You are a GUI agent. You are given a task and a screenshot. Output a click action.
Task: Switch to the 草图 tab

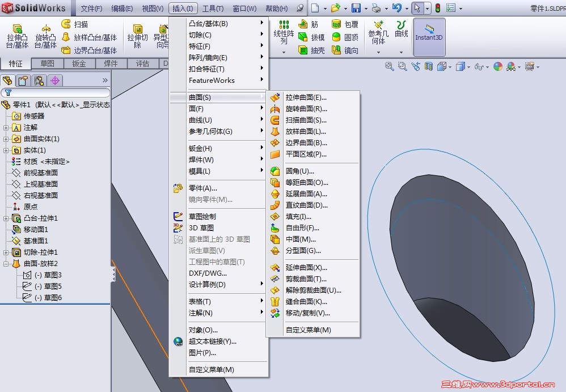(x=47, y=64)
